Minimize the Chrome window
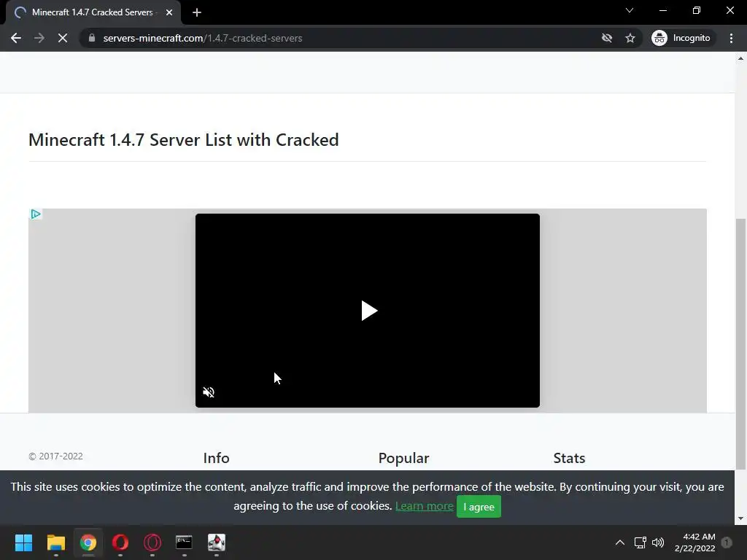The width and height of the screenshot is (747, 560). tap(662, 10)
